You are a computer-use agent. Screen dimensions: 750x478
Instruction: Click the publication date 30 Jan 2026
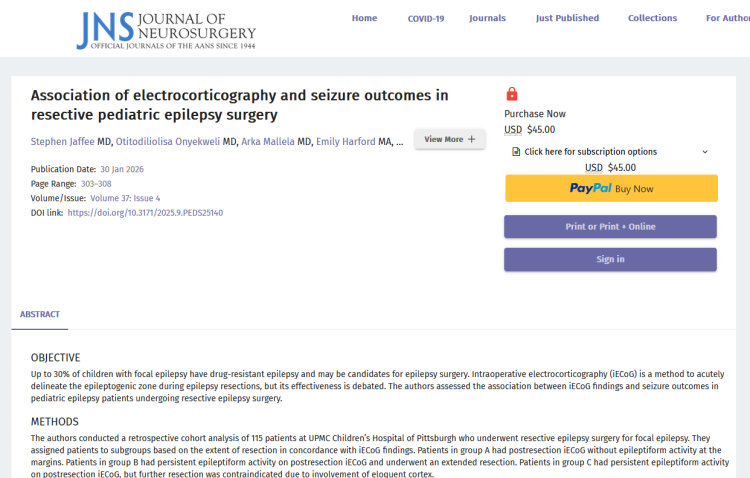point(122,169)
